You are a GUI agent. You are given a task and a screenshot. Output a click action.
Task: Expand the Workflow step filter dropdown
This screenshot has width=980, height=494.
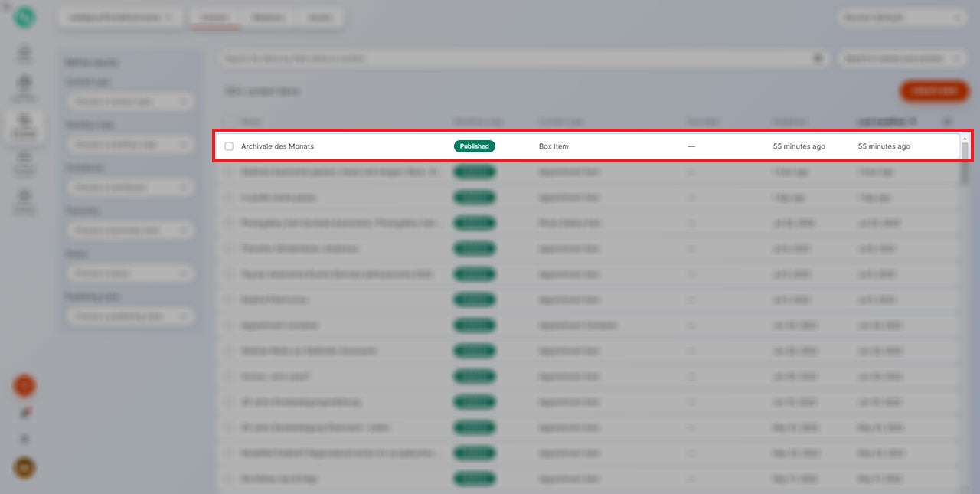(129, 144)
